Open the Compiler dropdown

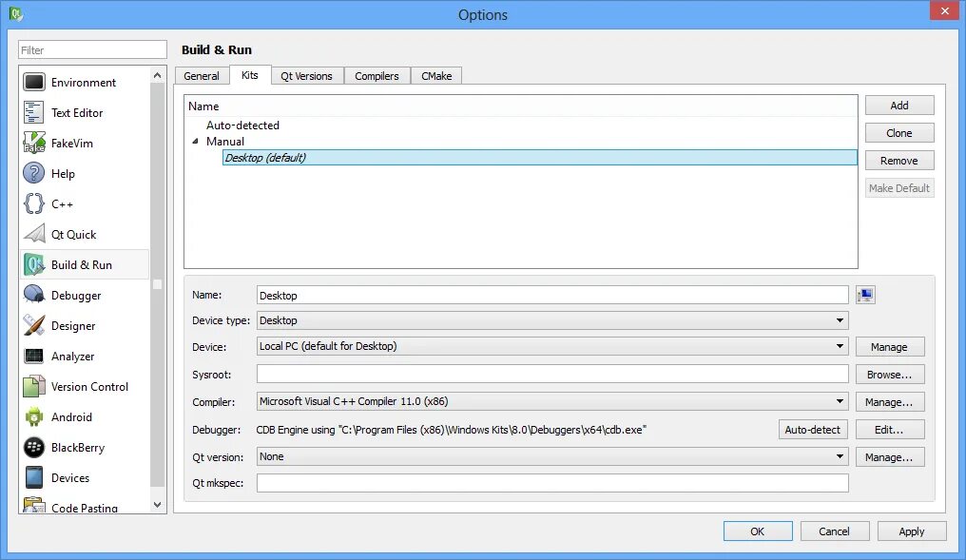(x=552, y=401)
